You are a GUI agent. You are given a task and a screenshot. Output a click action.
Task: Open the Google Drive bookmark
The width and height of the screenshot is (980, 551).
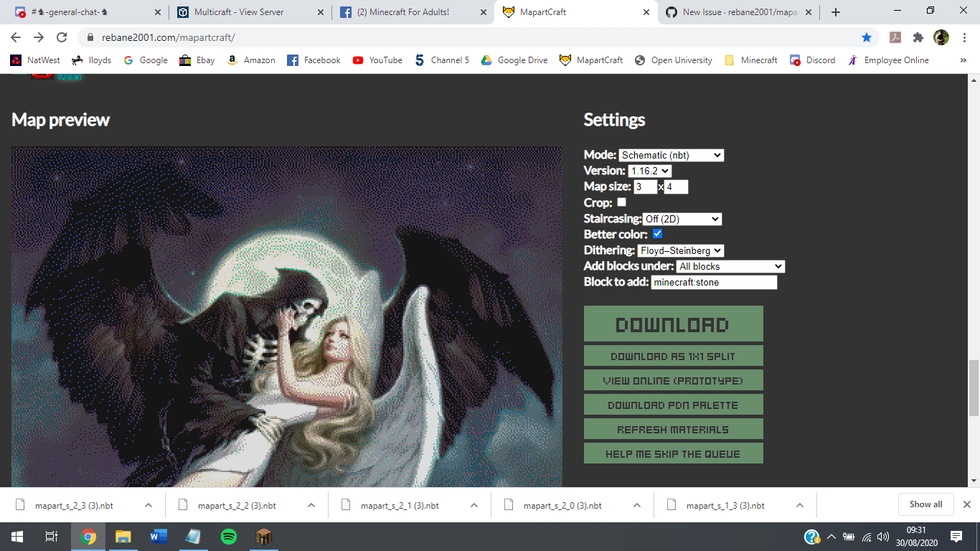click(514, 60)
